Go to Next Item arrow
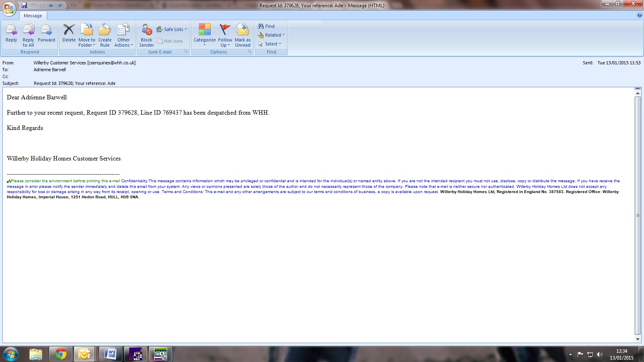The image size is (644, 362). click(x=60, y=5)
